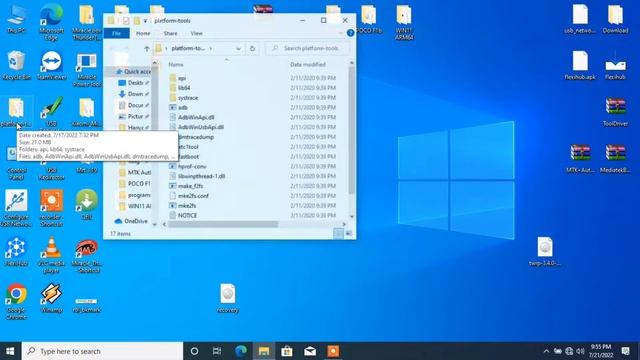This screenshot has height=360, width=640.
Task: Open the Recycle Bin icon
Action: (x=16, y=65)
